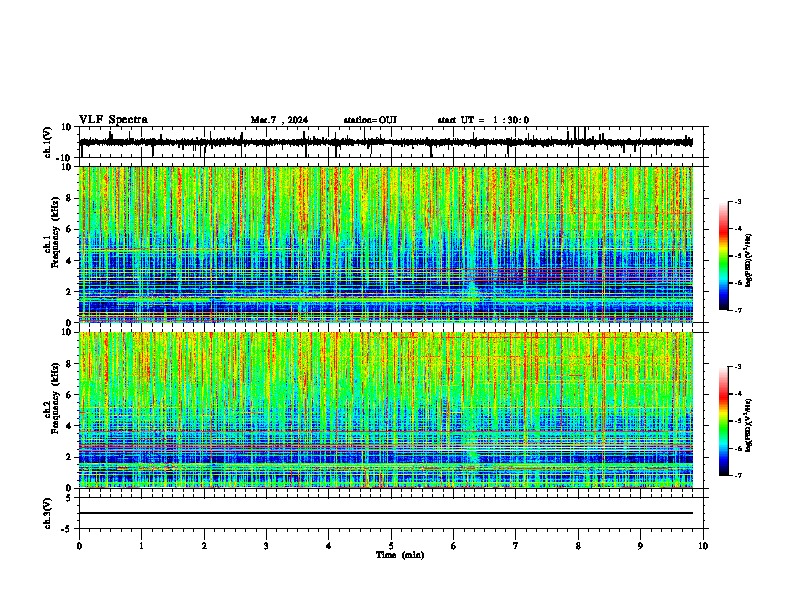This screenshot has height=612, width=792.
Task: Click the "ch.3(V)" axis label
Action: [48, 513]
